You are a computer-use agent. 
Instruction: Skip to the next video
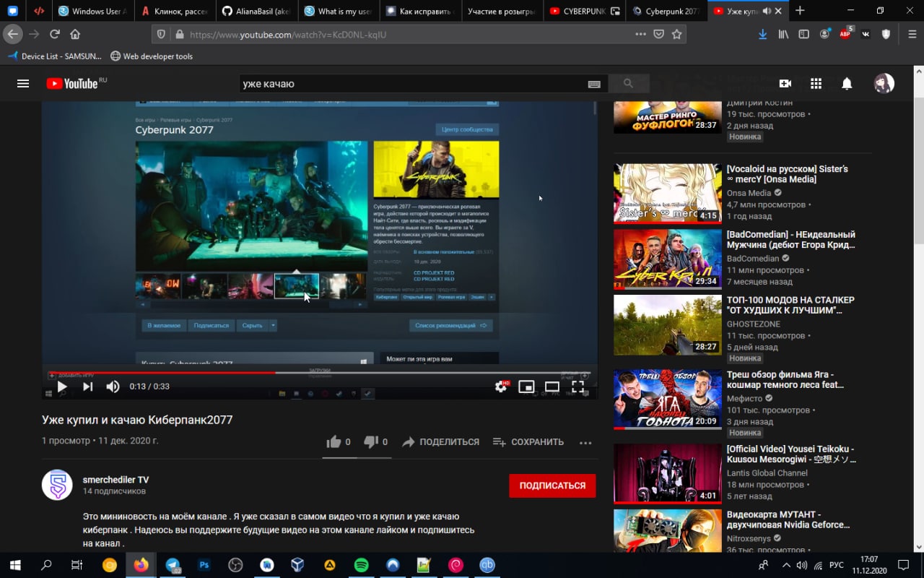[x=87, y=387]
